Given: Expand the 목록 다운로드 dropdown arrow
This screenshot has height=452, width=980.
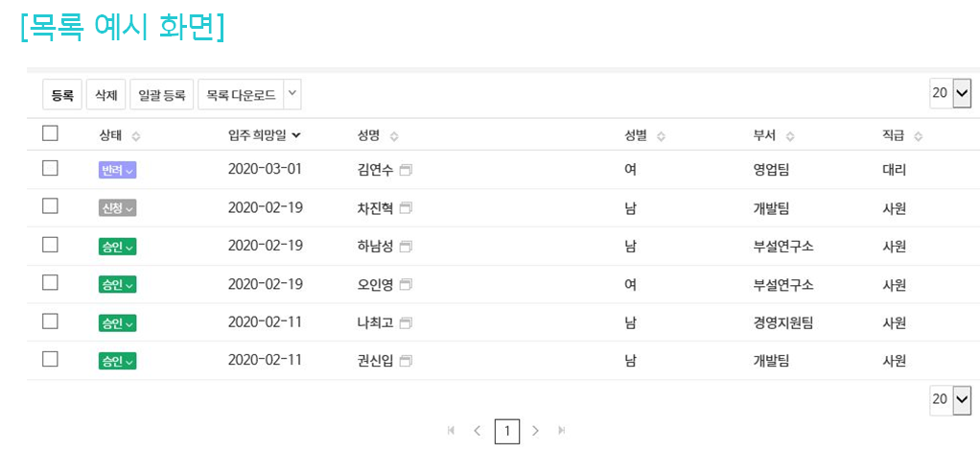Looking at the screenshot, I should [x=292, y=94].
